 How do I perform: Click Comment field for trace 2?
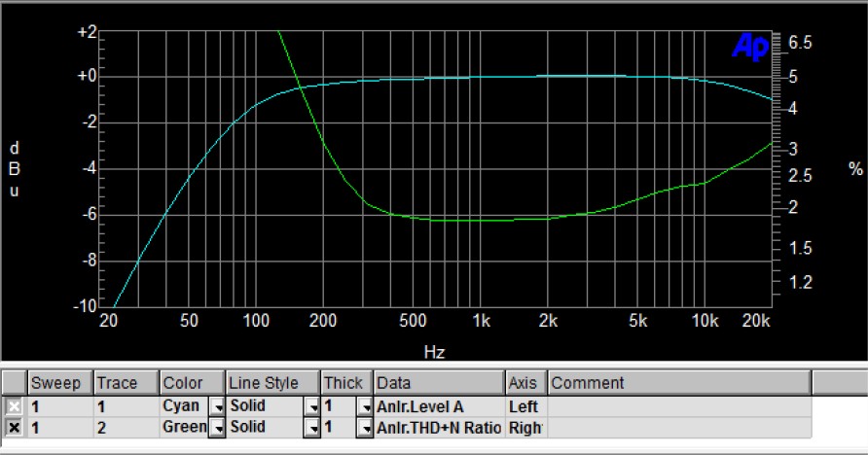click(678, 427)
